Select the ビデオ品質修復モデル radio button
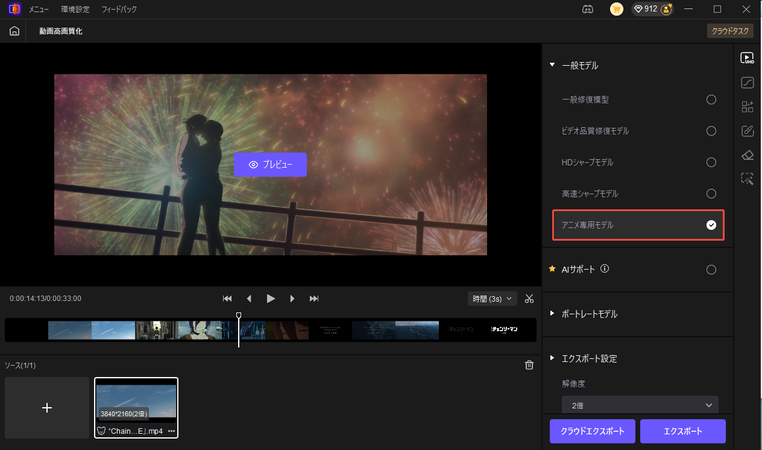This screenshot has width=762, height=450. point(711,131)
